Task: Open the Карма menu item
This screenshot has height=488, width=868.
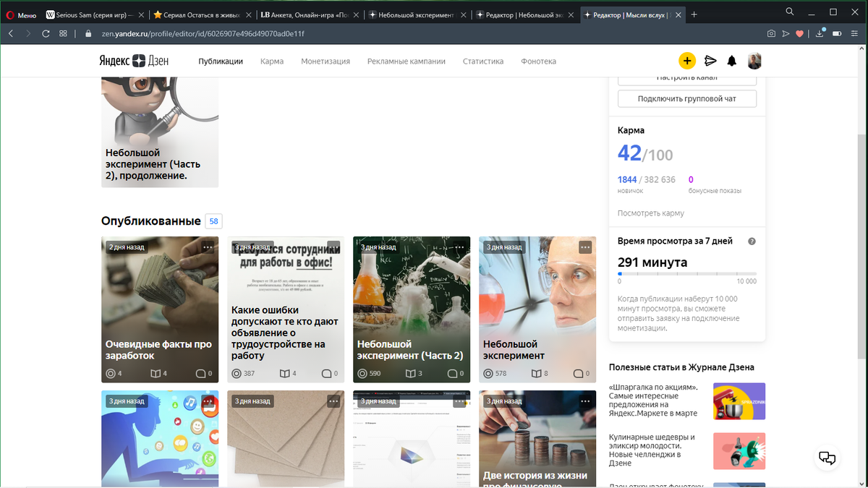Action: 272,61
